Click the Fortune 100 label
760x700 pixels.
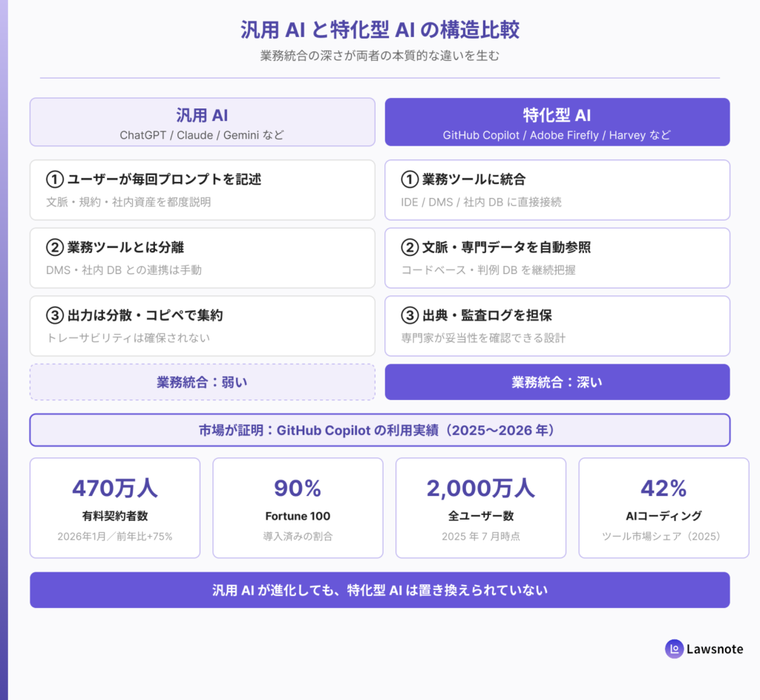(298, 516)
